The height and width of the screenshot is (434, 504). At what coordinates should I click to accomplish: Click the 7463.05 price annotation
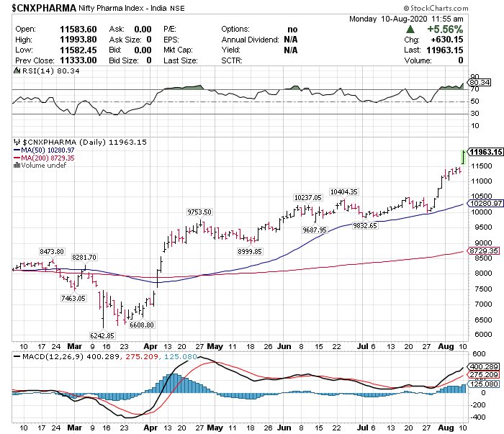73,299
